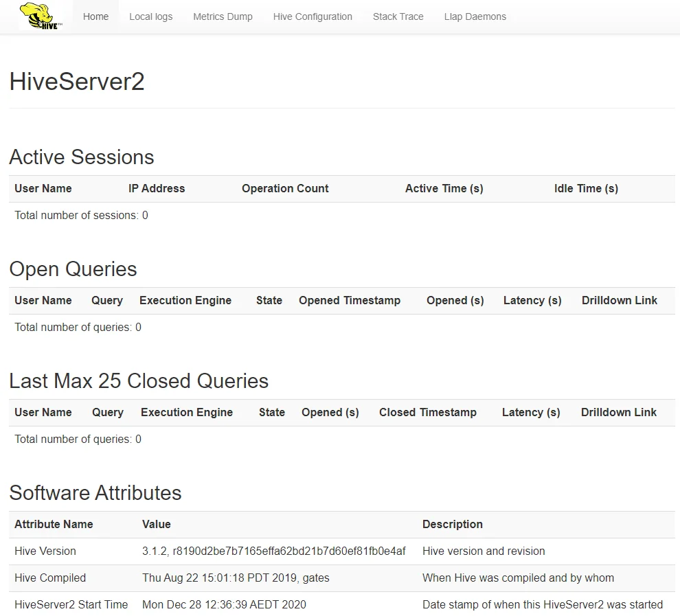Click Idle Time (s) column header
The width and height of the screenshot is (680, 616).
586,189
